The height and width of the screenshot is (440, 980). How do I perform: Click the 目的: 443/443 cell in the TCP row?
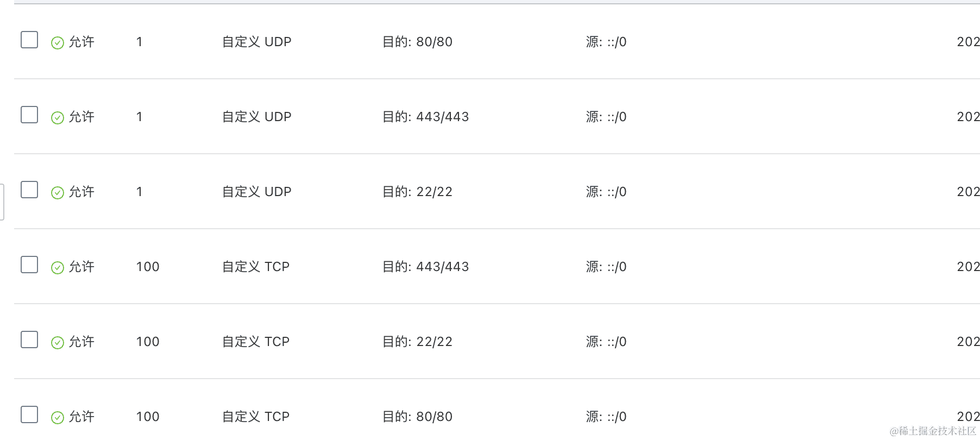(425, 267)
